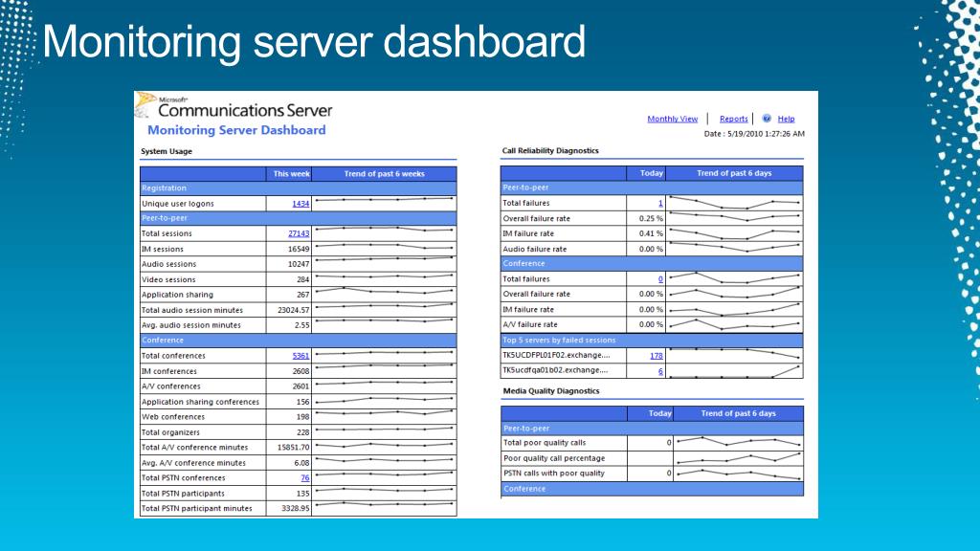Click Total poor quality calls label
The image size is (980, 551).
(545, 442)
